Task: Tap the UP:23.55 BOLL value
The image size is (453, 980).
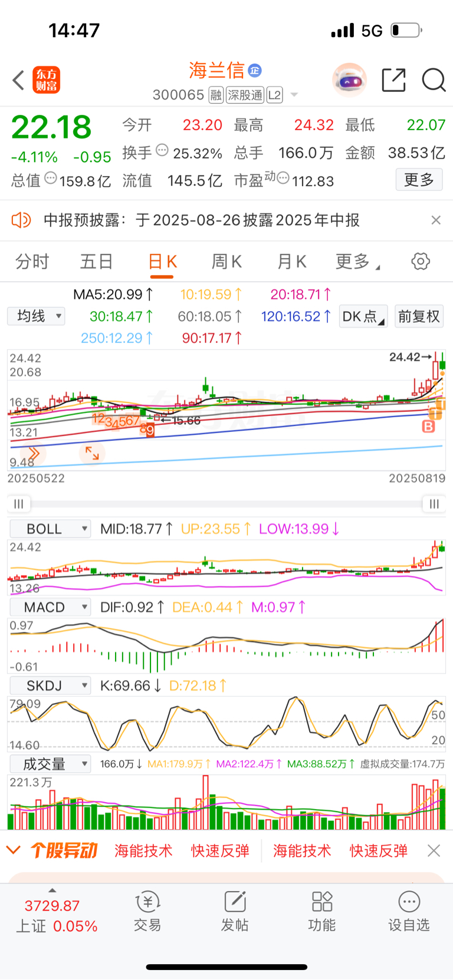Action: [216, 529]
